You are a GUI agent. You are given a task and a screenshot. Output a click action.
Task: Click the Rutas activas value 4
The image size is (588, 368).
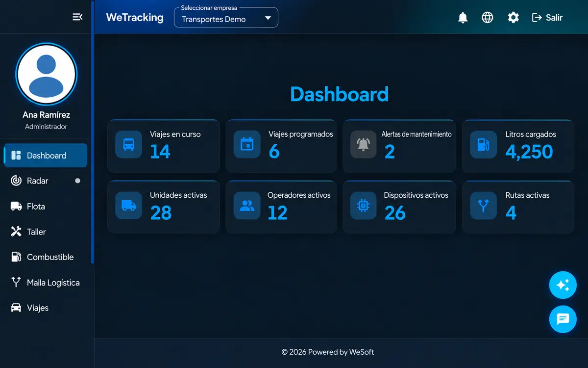pos(511,212)
